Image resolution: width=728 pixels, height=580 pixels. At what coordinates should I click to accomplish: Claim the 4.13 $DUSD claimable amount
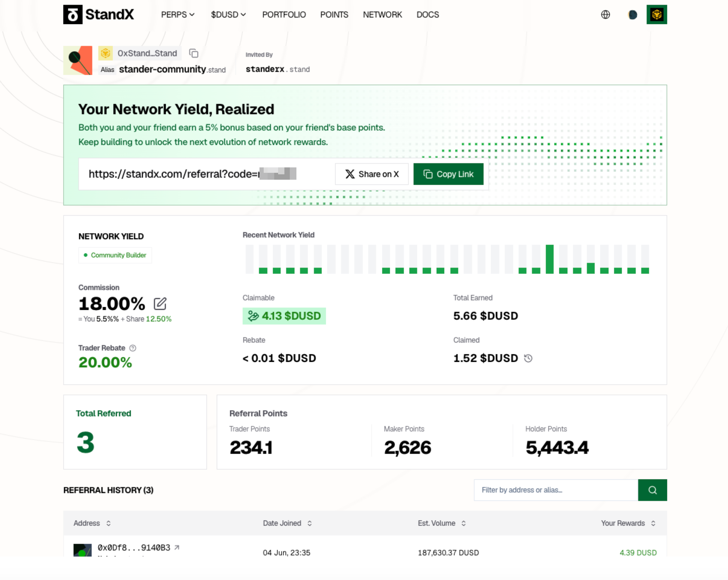pyautogui.click(x=284, y=316)
